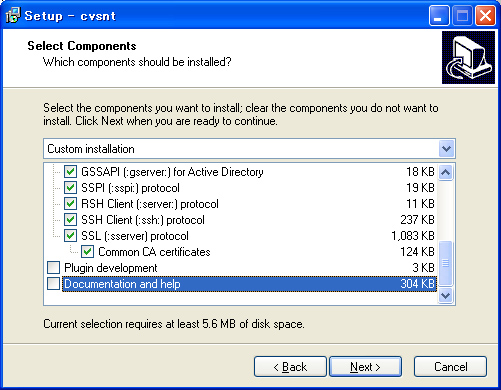The height and width of the screenshot is (390, 501).
Task: Enable the Plugin development component
Action: pyautogui.click(x=53, y=268)
